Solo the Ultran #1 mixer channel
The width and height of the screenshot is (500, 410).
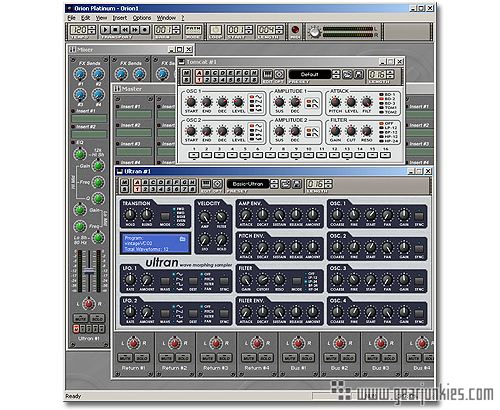(97, 318)
